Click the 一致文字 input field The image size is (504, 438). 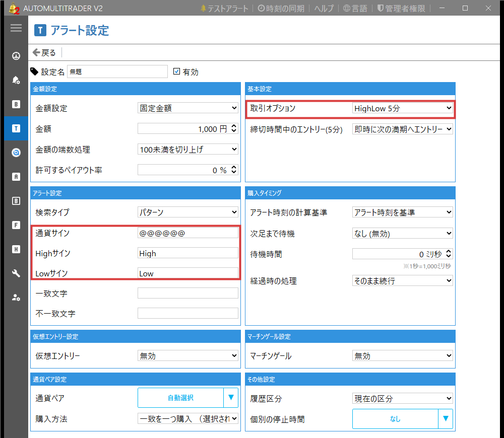[x=187, y=293]
